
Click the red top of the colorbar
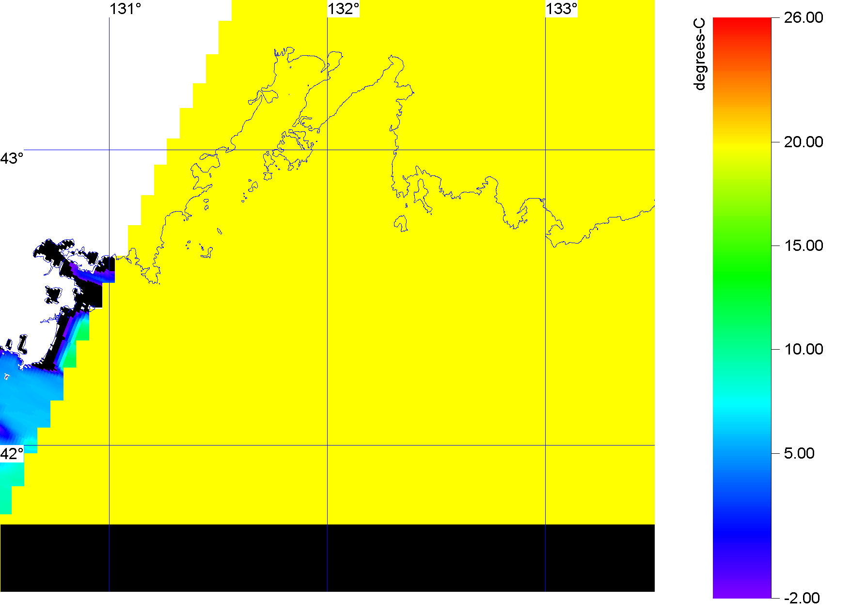pos(742,23)
